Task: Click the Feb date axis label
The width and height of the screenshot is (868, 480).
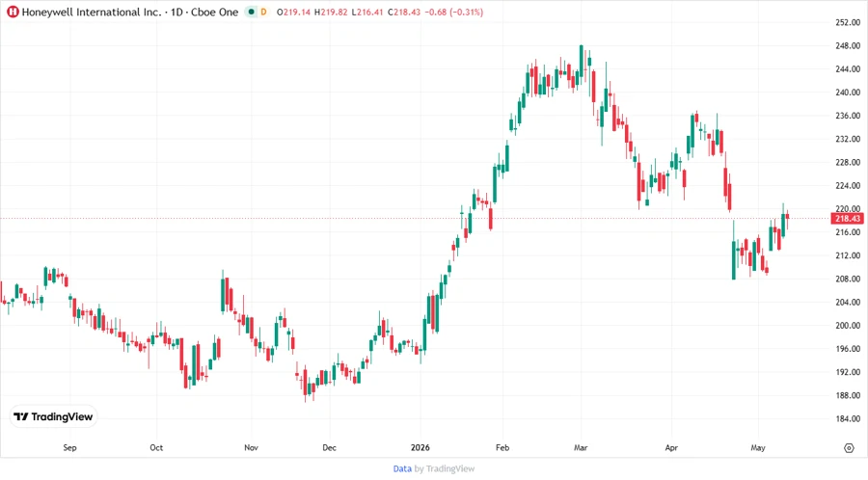Action: [502, 447]
